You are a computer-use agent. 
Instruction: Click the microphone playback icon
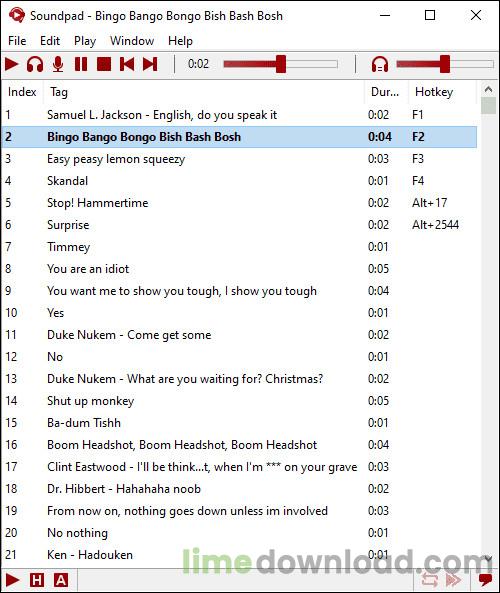click(x=58, y=64)
